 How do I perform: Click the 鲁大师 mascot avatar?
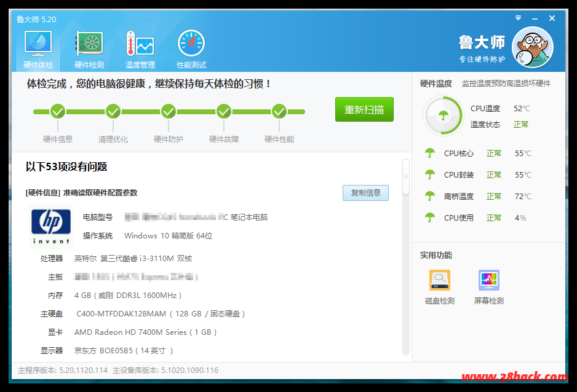coord(533,47)
